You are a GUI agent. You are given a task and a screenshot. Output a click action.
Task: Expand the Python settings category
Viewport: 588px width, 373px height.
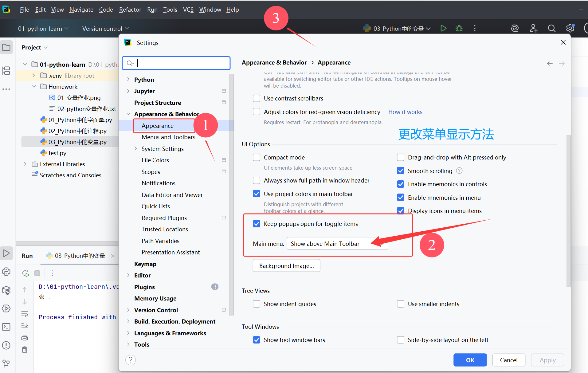click(x=128, y=80)
